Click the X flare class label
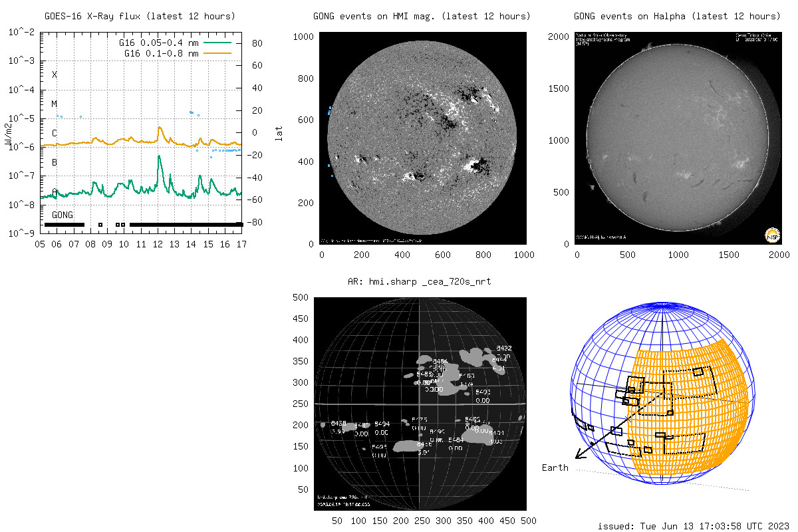798x532 pixels. click(x=55, y=74)
